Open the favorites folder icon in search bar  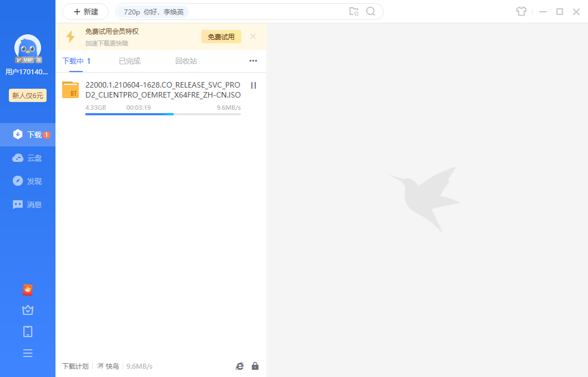click(354, 12)
